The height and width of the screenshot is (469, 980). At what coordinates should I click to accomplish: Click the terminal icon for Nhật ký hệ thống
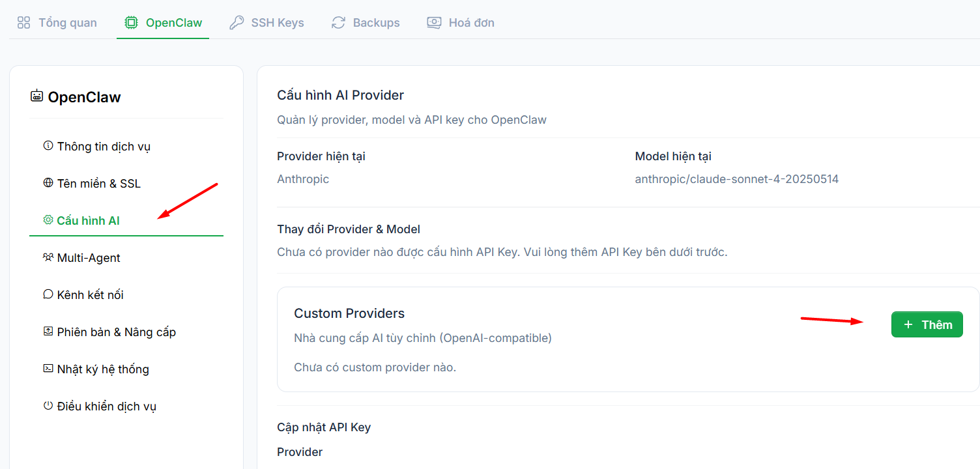(48, 369)
